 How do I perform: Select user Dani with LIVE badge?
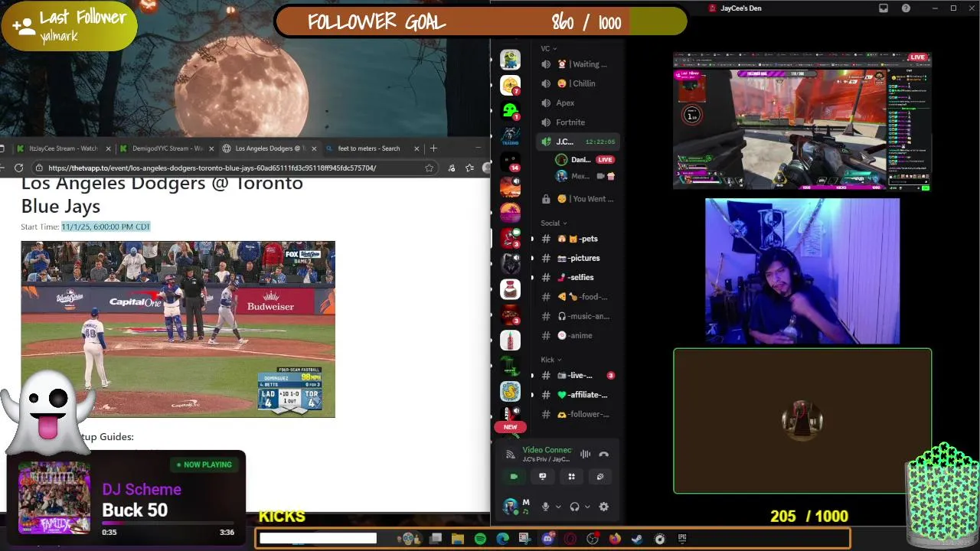[x=585, y=160]
